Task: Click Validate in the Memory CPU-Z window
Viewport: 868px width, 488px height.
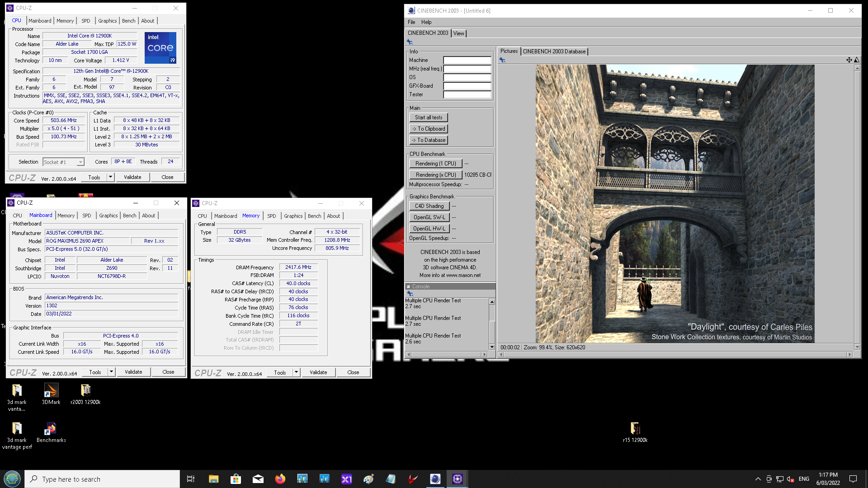Action: point(318,372)
